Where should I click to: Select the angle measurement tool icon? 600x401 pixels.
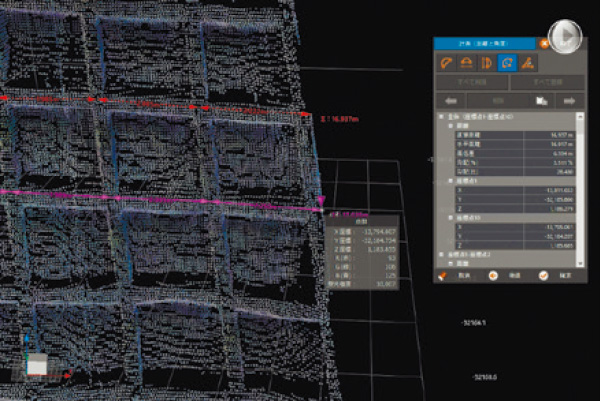[526, 62]
